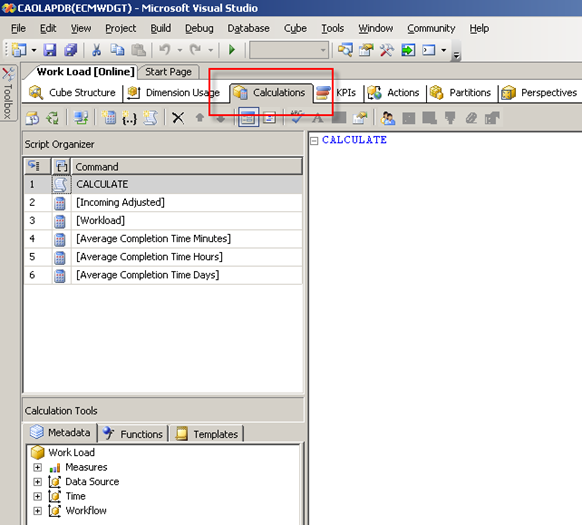This screenshot has width=582, height=525.
Task: Expand the Workflow dimension node
Action: coord(37,511)
